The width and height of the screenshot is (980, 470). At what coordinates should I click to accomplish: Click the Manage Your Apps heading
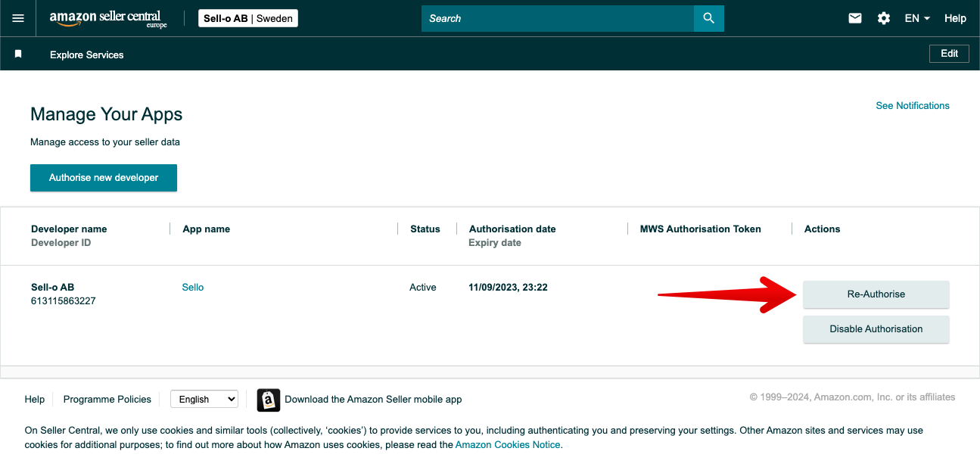pyautogui.click(x=107, y=114)
